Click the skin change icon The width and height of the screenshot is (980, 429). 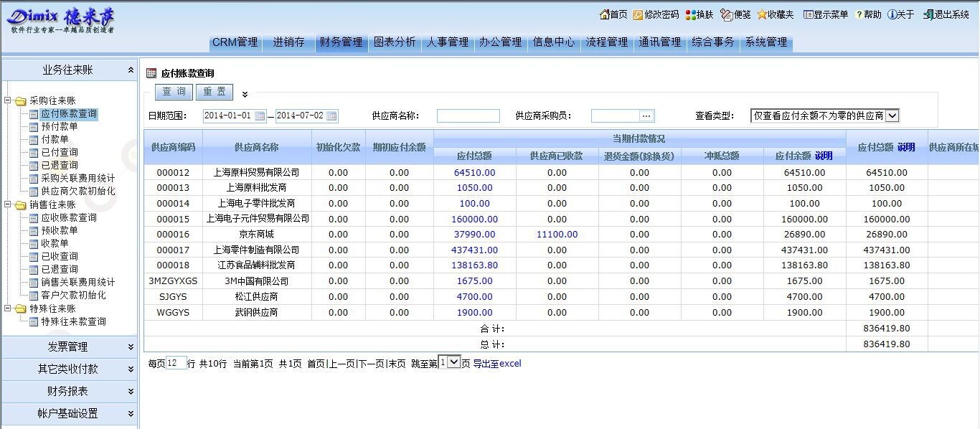click(x=690, y=14)
